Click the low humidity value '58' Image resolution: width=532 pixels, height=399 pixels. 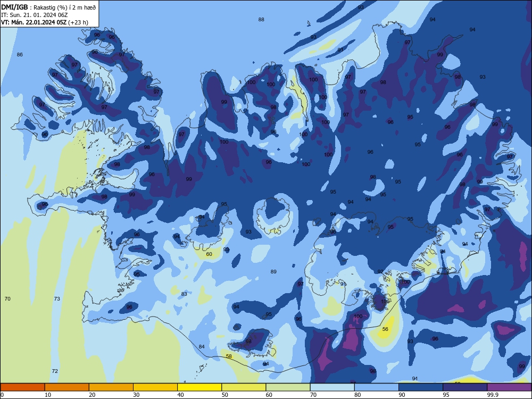229,356
